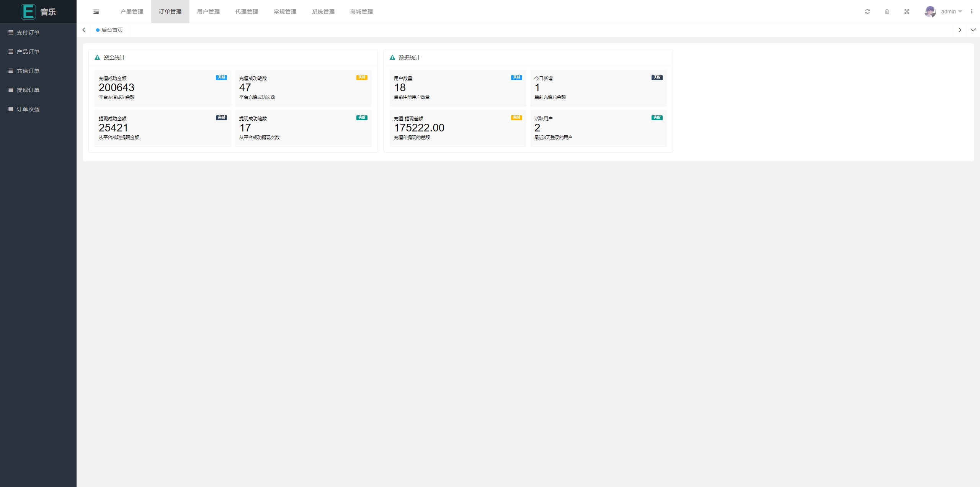Enter fullscreen mode icon
Viewport: 980px width, 487px height.
pos(907,11)
